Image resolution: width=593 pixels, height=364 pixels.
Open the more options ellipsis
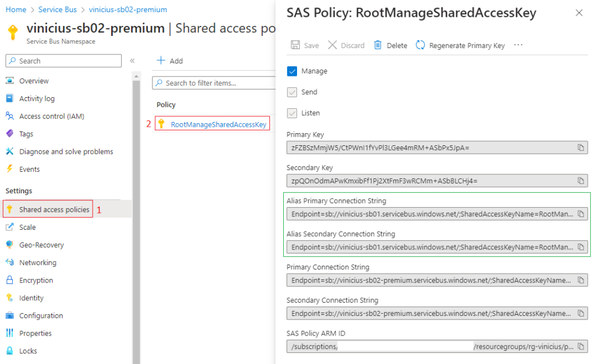click(x=518, y=45)
